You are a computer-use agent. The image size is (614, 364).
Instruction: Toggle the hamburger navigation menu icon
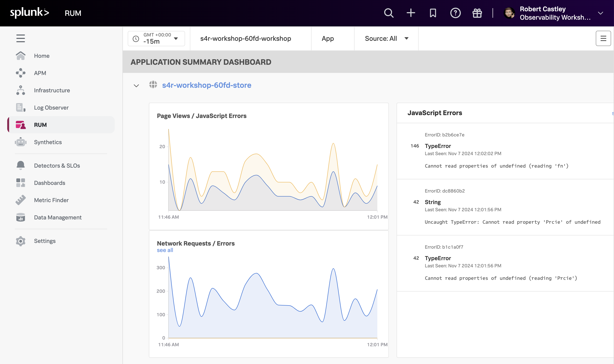(21, 38)
